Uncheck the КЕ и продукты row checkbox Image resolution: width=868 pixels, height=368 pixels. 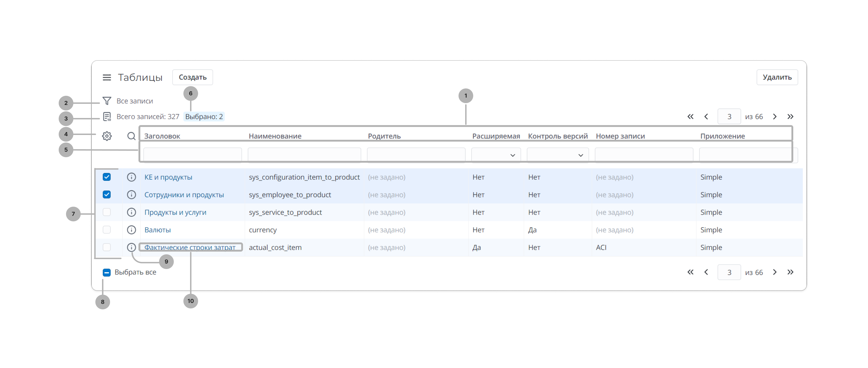click(x=107, y=177)
